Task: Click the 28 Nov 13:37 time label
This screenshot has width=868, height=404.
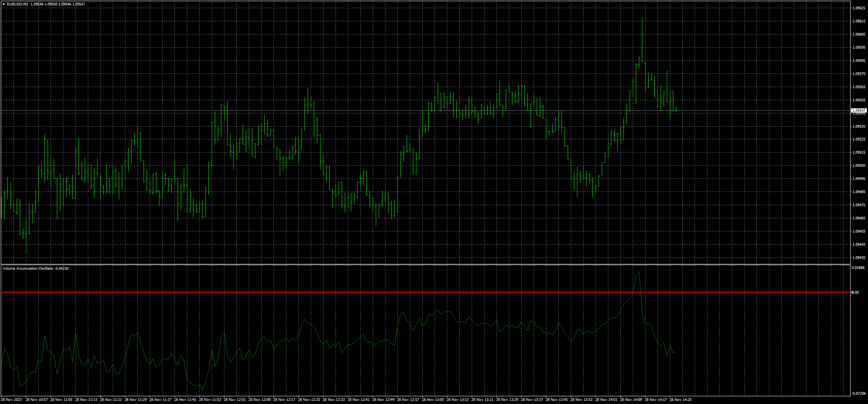Action: click(532, 399)
